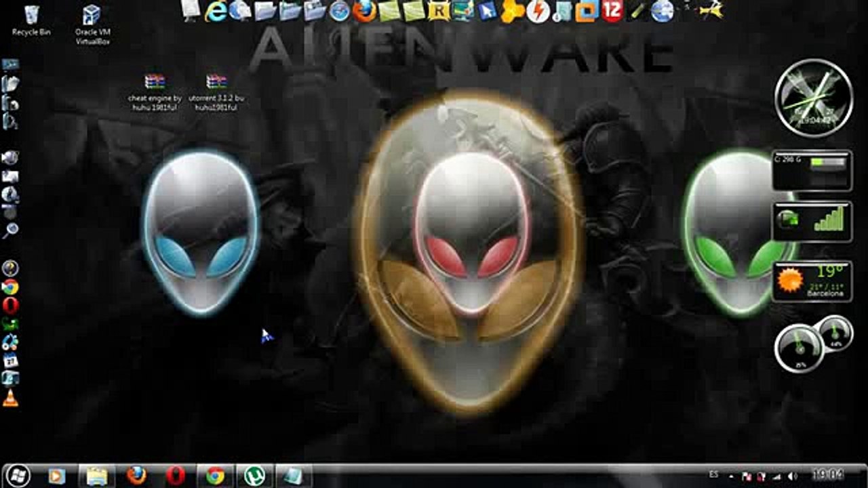The width and height of the screenshot is (868, 488).
Task: Open uTorrent from the taskbar
Action: [x=255, y=476]
